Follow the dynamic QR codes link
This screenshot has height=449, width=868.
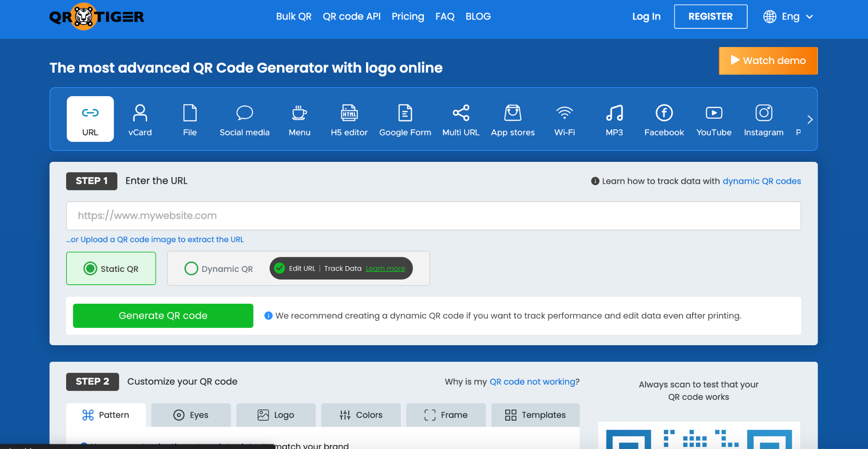pyautogui.click(x=761, y=181)
